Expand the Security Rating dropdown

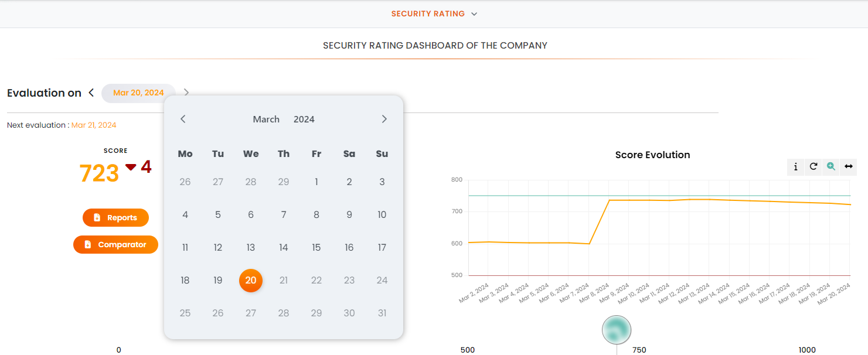[434, 13]
